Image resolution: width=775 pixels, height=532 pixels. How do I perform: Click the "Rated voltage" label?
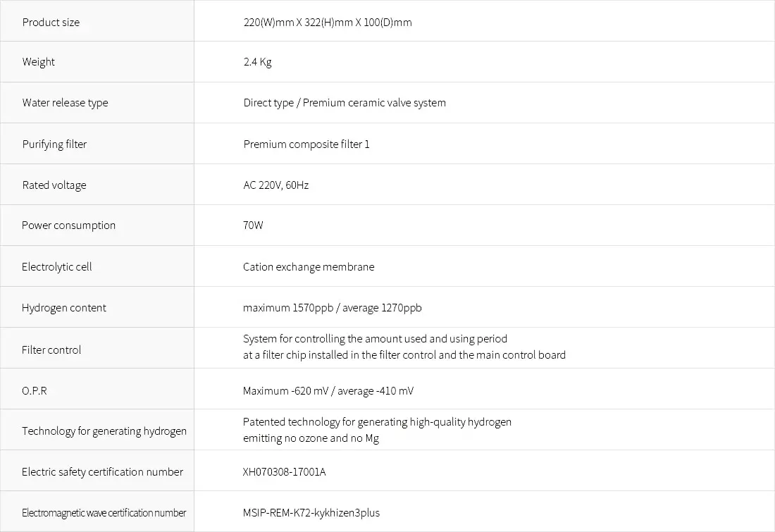54,185
